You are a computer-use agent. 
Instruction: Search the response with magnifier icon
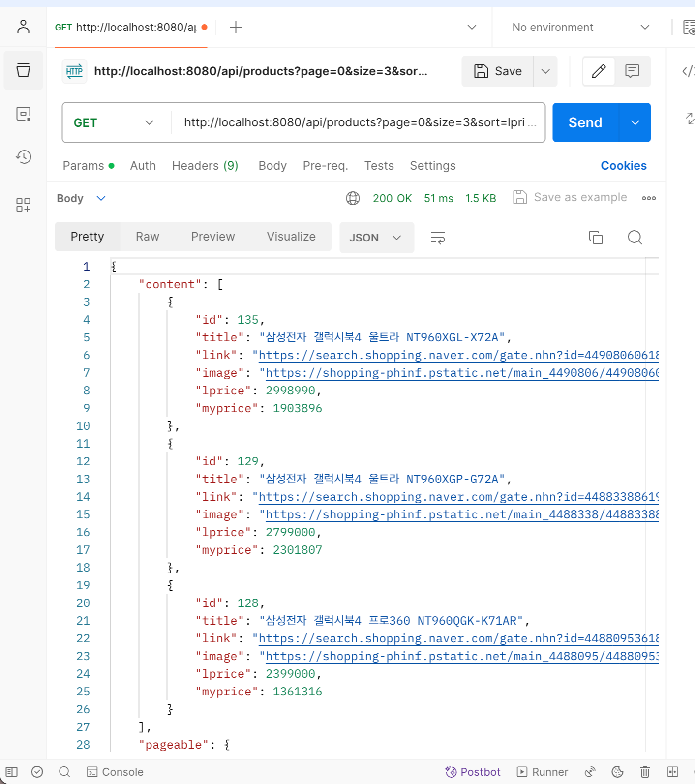pyautogui.click(x=635, y=238)
